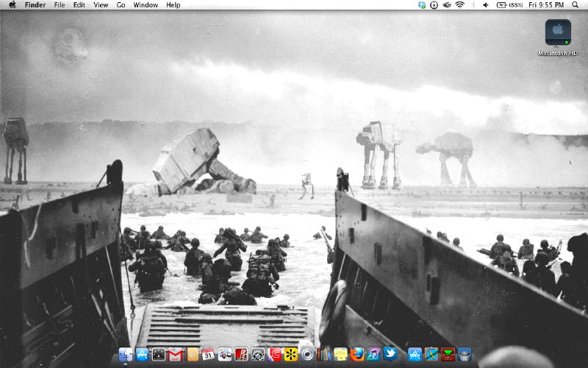The height and width of the screenshot is (368, 588).
Task: Open the Gmail icon in the Dock
Action: coord(175,354)
